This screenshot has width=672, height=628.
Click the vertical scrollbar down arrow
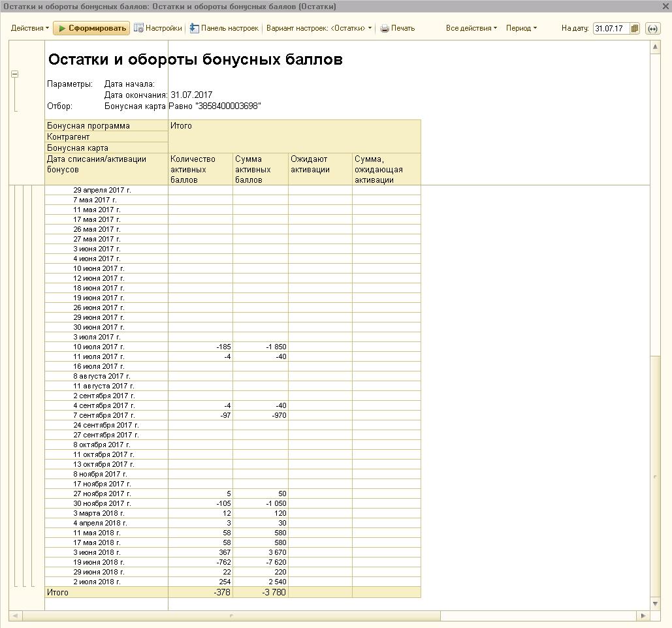[655, 604]
